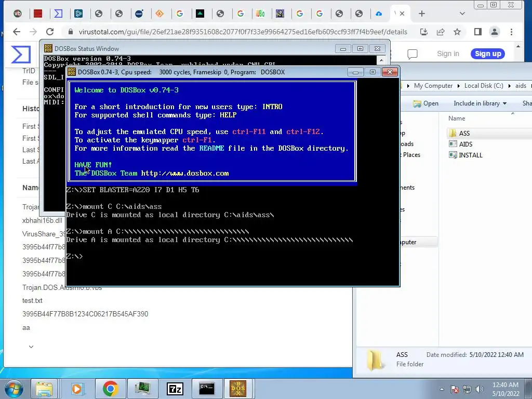Switch to the vb favicon browser tab

(x=18, y=14)
